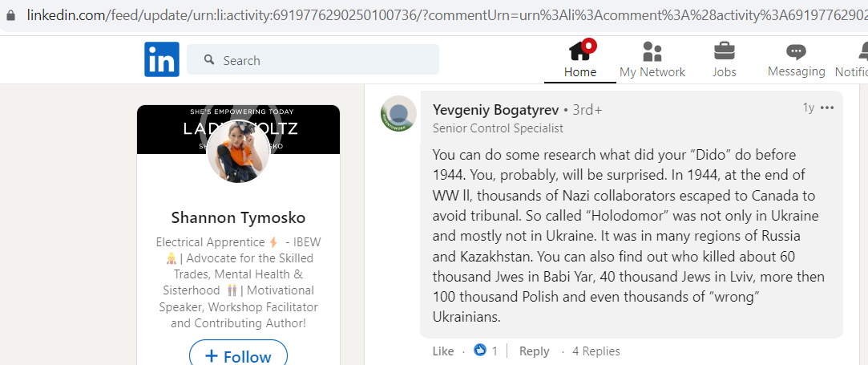
Task: Open the Messaging chat icon
Action: 796,52
